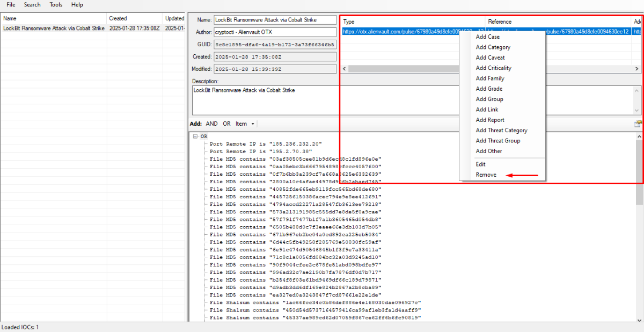Select LockBit Ransomware Attack row in IOC list

tap(93, 28)
